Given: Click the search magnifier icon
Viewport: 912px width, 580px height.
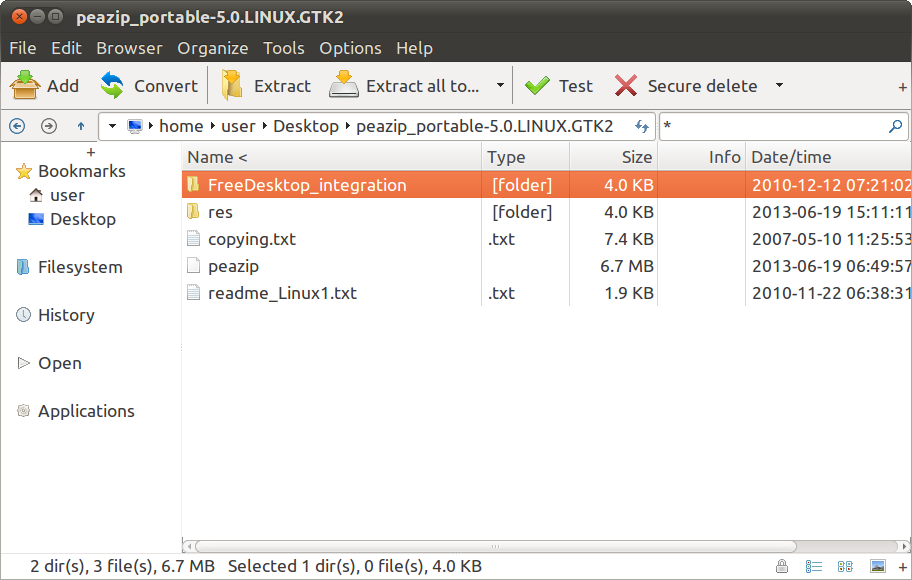Looking at the screenshot, I should tap(896, 126).
